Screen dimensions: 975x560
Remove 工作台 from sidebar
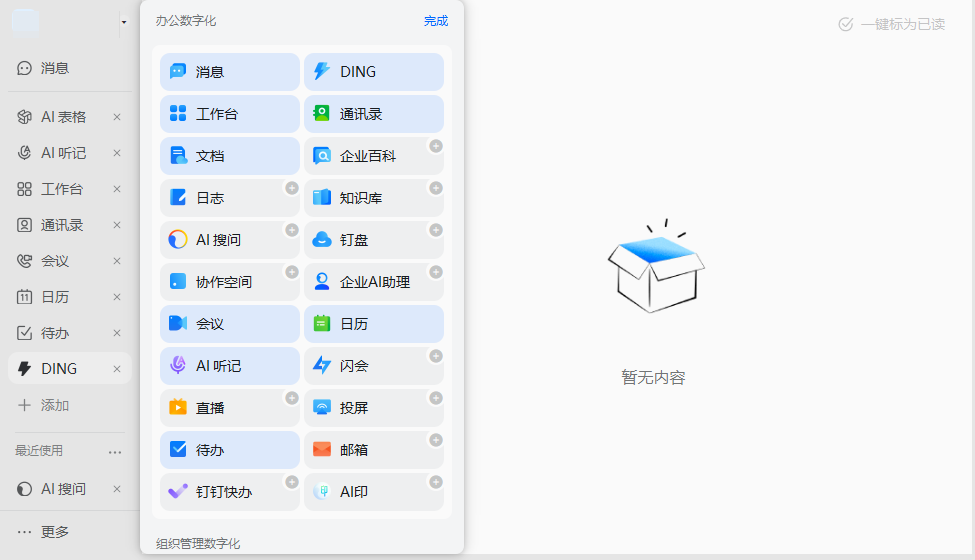click(117, 189)
